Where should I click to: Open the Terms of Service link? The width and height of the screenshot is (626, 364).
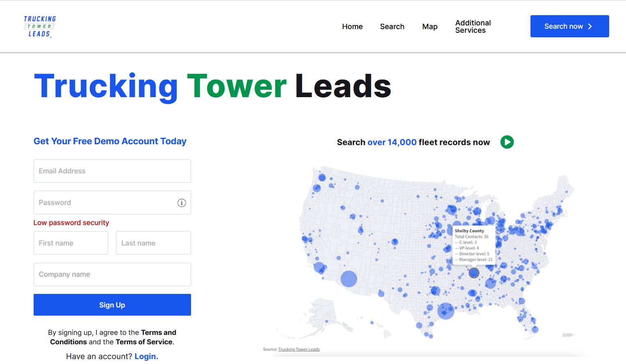point(144,342)
